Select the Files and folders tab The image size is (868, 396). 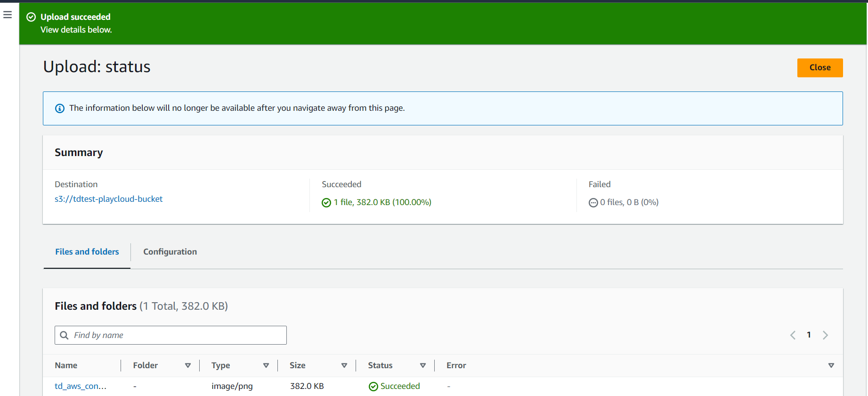pos(87,252)
